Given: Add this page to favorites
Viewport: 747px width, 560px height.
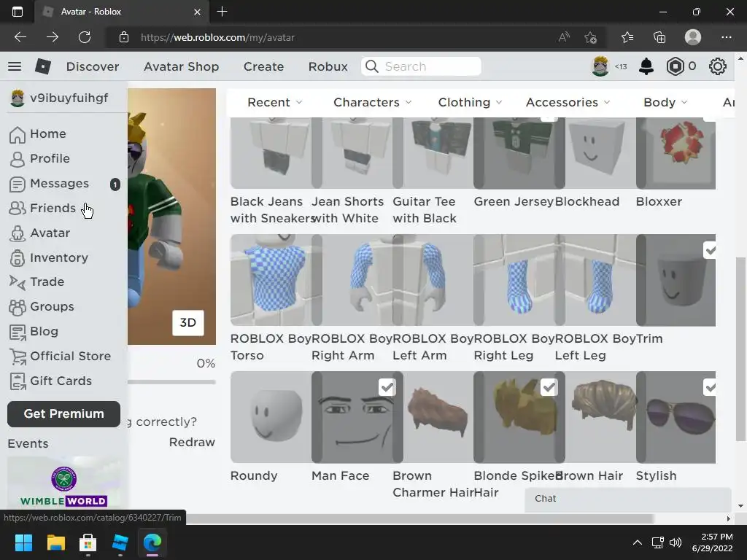Looking at the screenshot, I should [591, 37].
